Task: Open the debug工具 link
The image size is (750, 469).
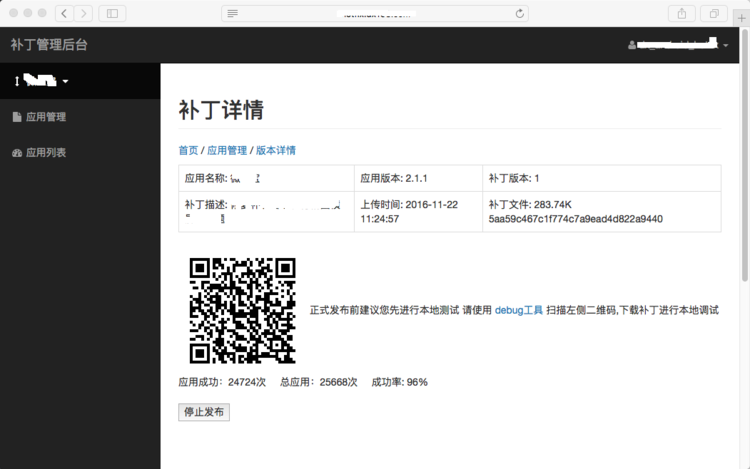Action: point(518,310)
